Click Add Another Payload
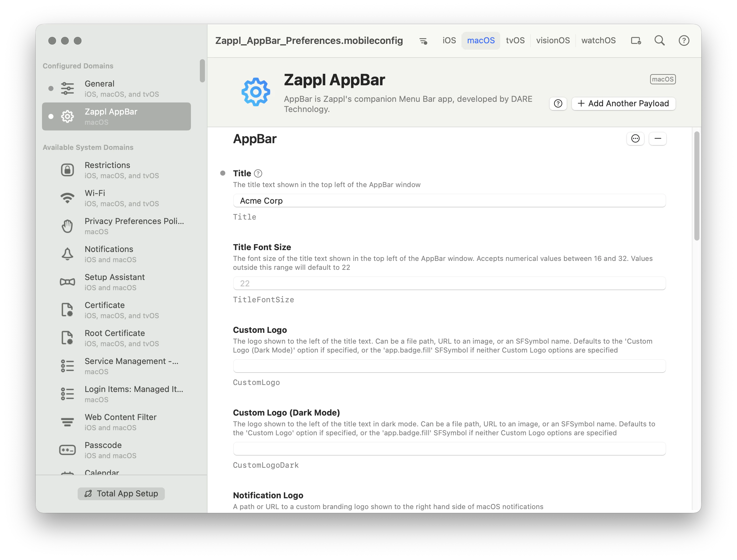Screen dimensions: 737x560 [623, 103]
